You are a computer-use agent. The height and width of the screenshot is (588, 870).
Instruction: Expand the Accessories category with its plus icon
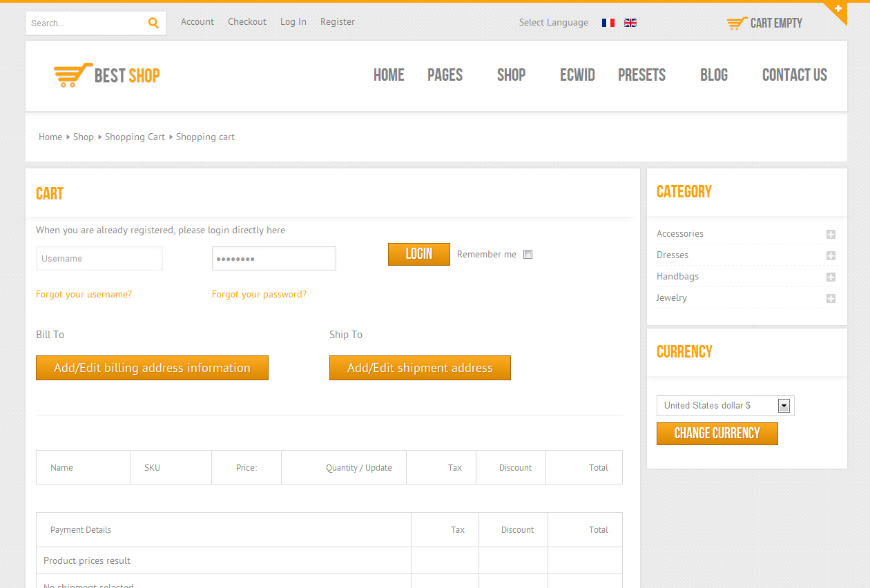[x=830, y=234]
